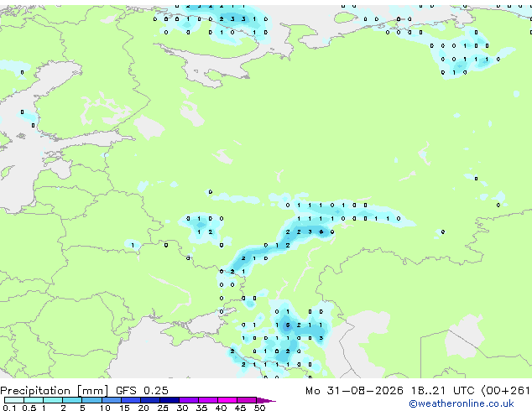Click the 45–50 mm legend swatch
Screen dimensions: 532x411
pyautogui.click(x=247, y=400)
